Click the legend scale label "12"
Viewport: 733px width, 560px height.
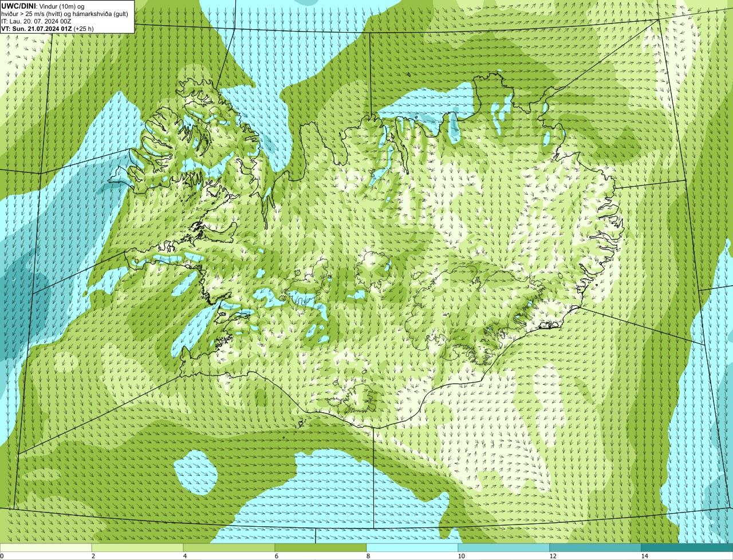click(553, 556)
